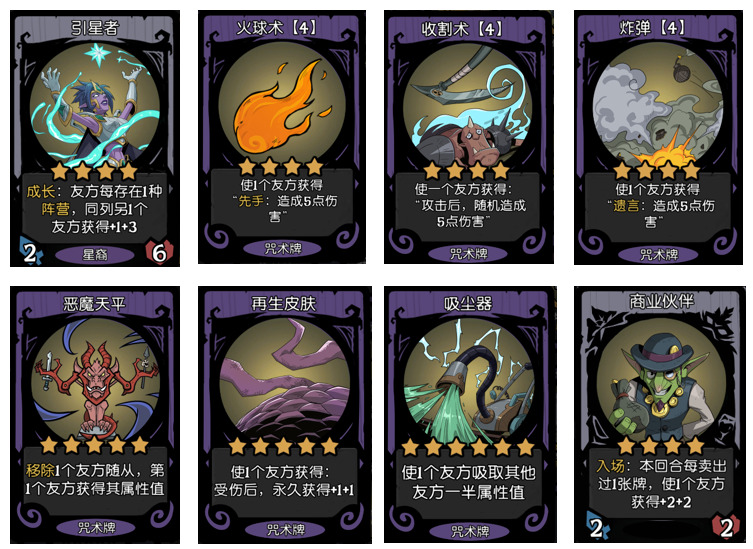Select the 引星者 card artwork
Viewport: 753px width, 549px height.
click(x=95, y=104)
